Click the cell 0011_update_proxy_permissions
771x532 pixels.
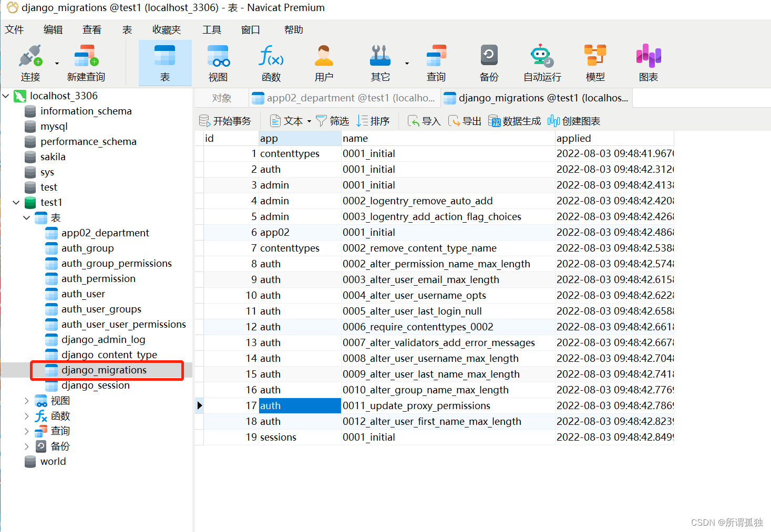(448, 406)
